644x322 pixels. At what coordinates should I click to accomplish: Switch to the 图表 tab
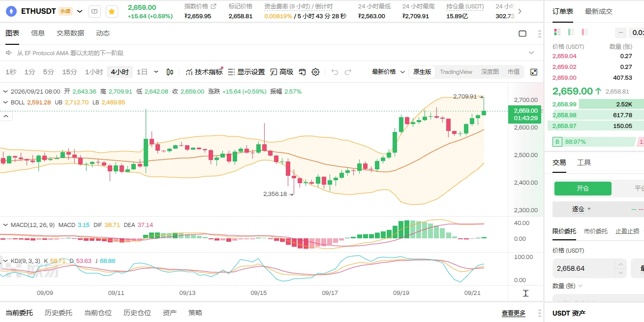pos(12,33)
